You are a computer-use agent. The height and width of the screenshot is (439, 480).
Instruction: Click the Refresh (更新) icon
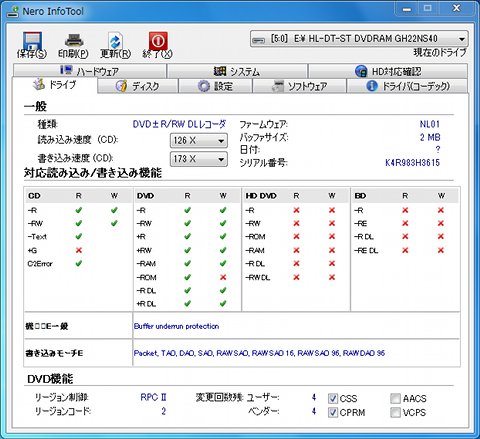tap(115, 41)
